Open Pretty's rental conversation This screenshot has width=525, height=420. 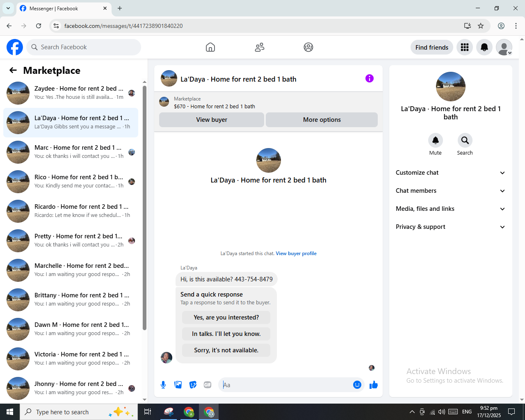click(71, 241)
